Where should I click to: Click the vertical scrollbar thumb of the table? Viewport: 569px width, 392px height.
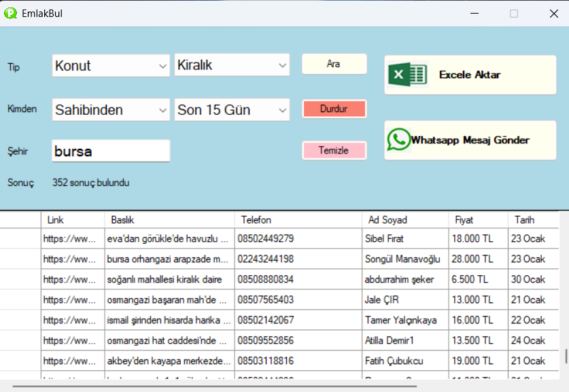coord(565,356)
